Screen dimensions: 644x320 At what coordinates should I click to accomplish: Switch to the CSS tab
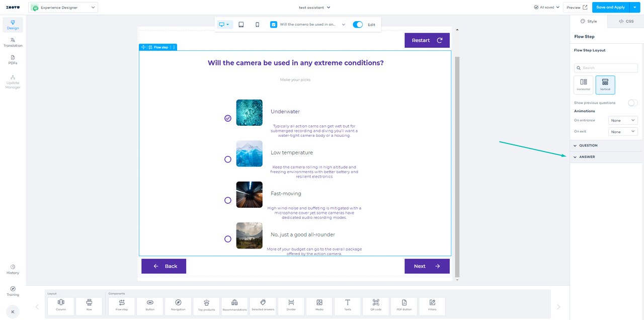(x=626, y=21)
